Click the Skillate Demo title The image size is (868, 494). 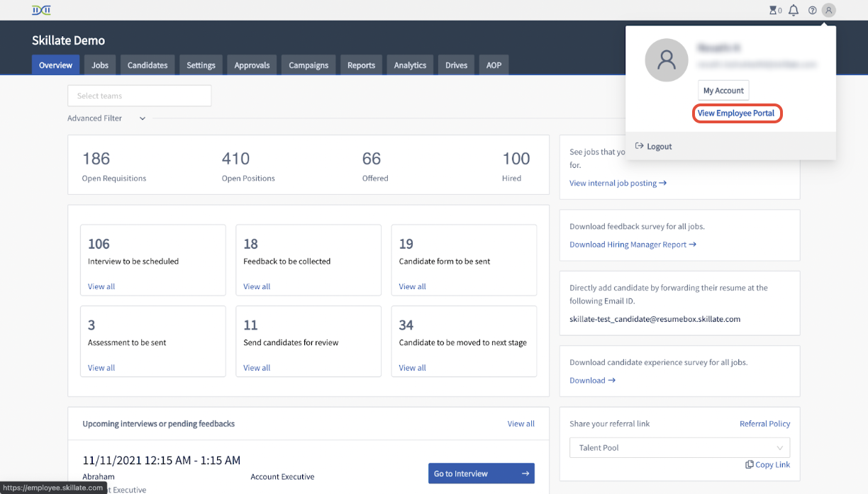[x=68, y=40]
